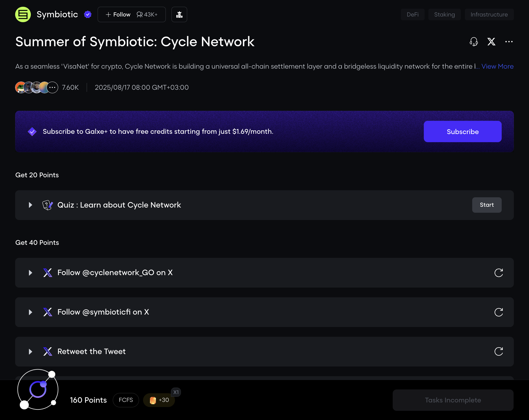The image size is (529, 420).
Task: Select the Infrastructure category tag
Action: (489, 15)
